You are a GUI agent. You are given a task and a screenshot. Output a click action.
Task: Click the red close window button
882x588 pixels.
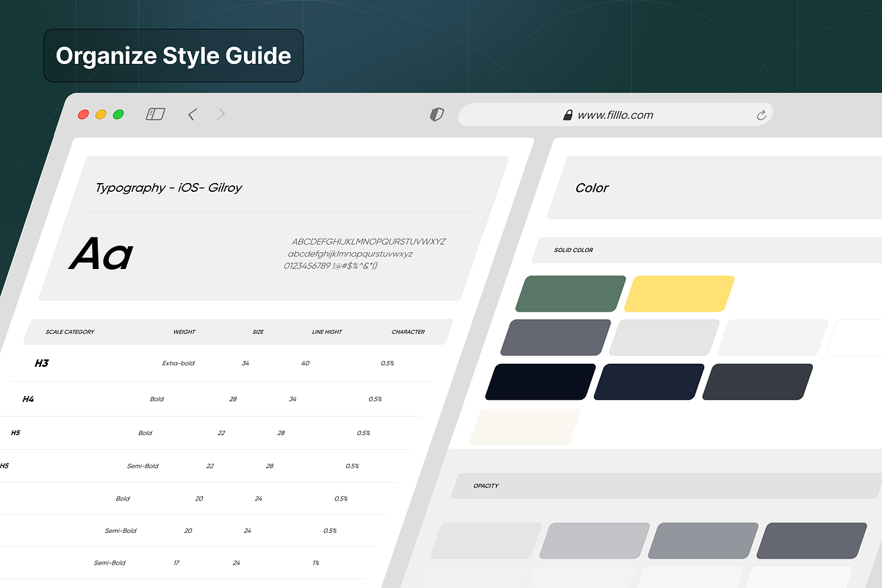84,115
